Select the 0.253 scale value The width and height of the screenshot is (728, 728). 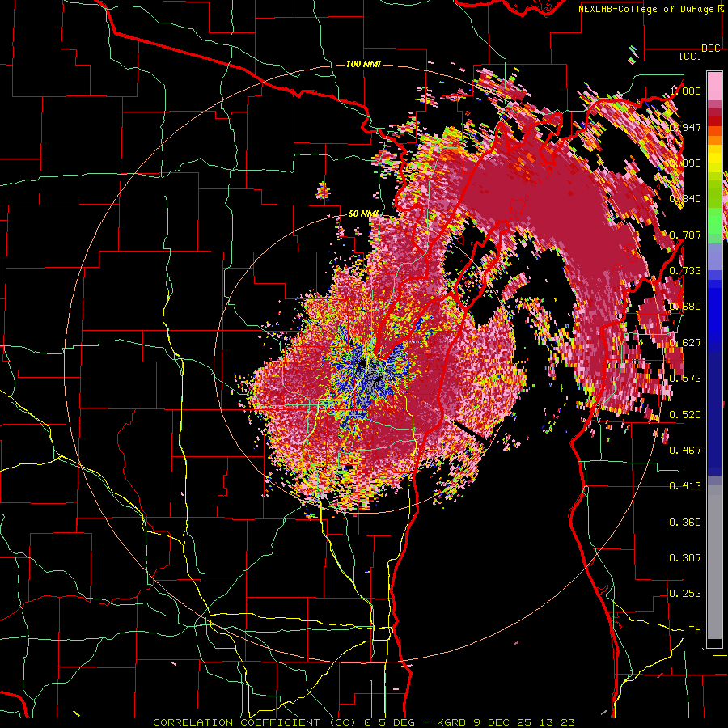pos(685,594)
